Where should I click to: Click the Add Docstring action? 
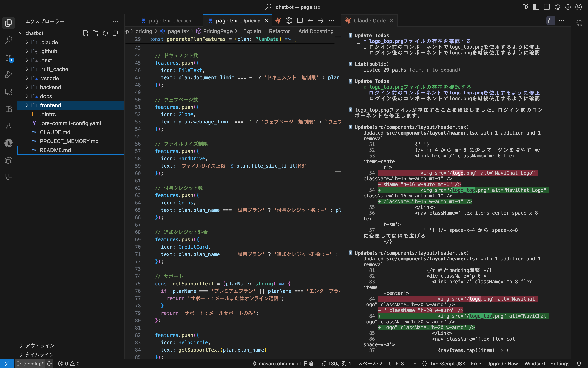pos(316,31)
